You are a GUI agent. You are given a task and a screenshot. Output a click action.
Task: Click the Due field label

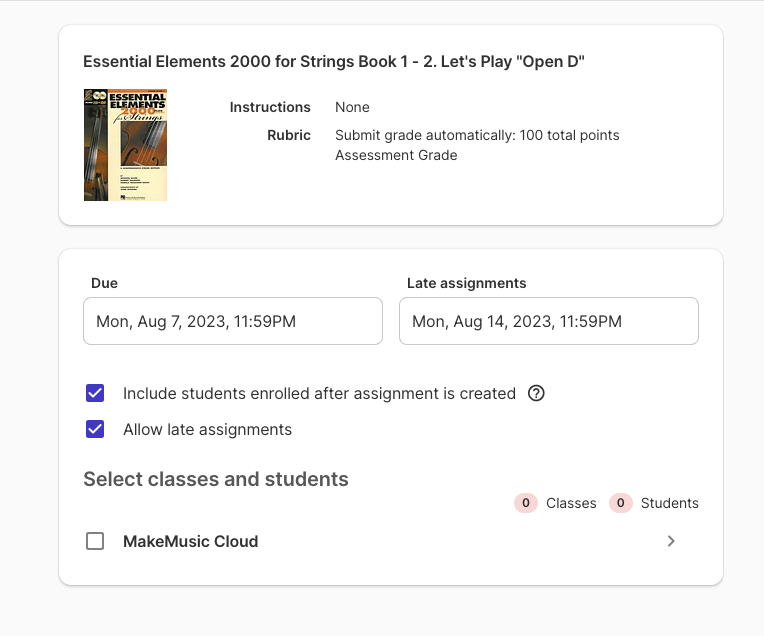tap(104, 283)
